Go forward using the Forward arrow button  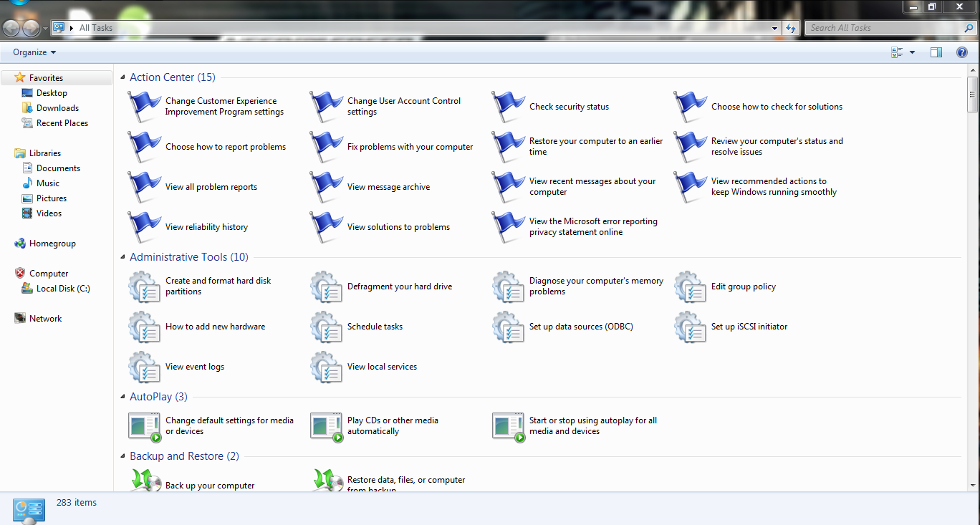tap(31, 28)
